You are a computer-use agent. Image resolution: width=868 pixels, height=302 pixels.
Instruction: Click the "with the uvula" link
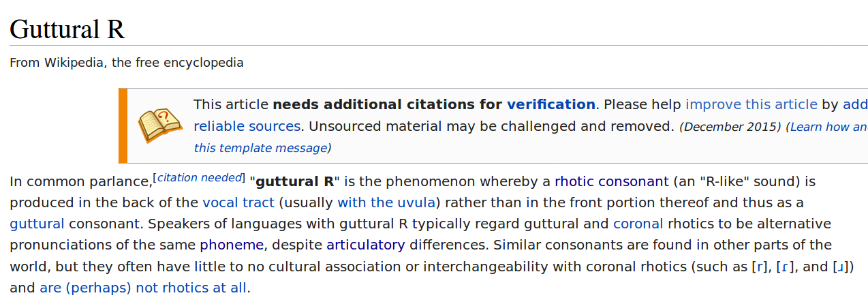[386, 202]
